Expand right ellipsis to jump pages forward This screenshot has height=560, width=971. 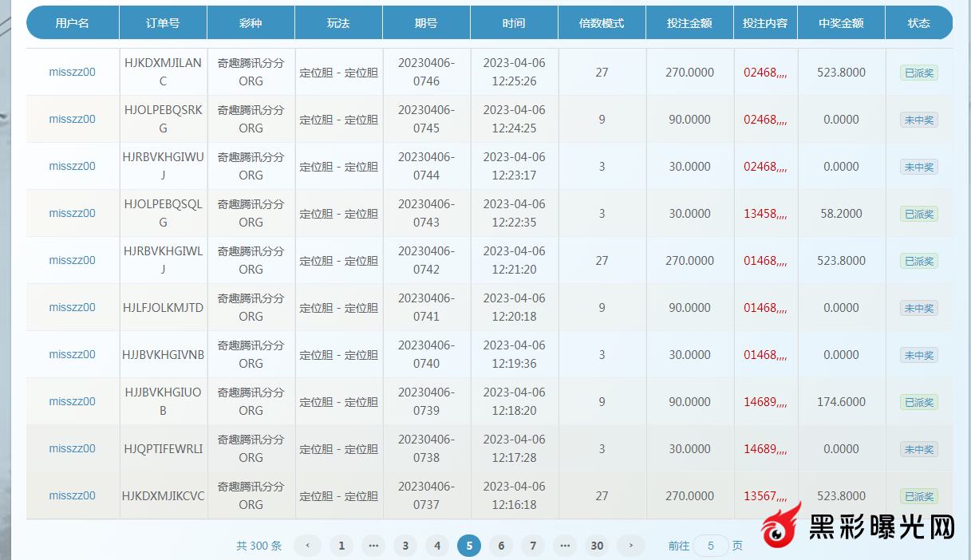click(x=565, y=546)
